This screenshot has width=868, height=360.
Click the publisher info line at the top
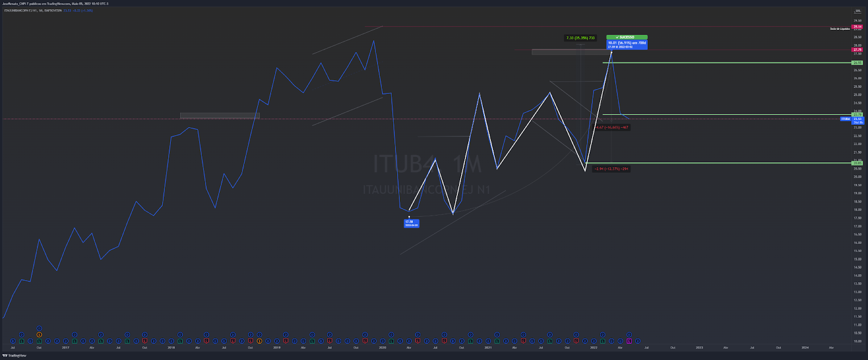pos(55,4)
